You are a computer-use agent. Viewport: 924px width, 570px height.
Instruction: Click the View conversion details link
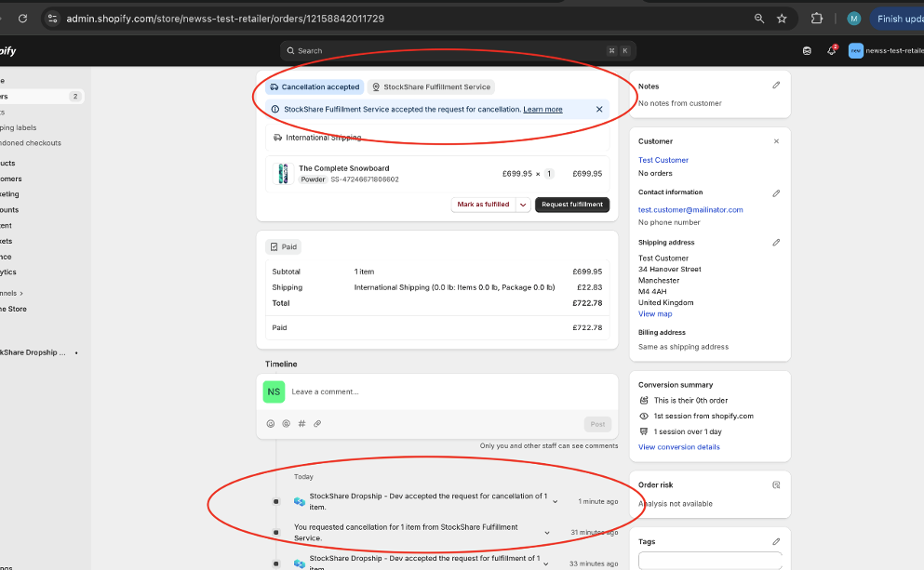click(678, 447)
